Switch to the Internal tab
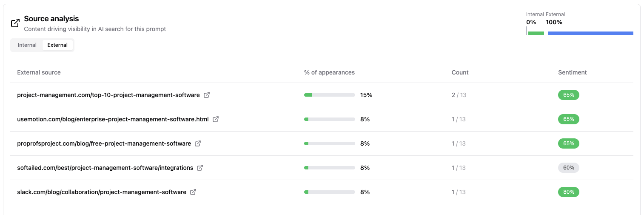 27,45
